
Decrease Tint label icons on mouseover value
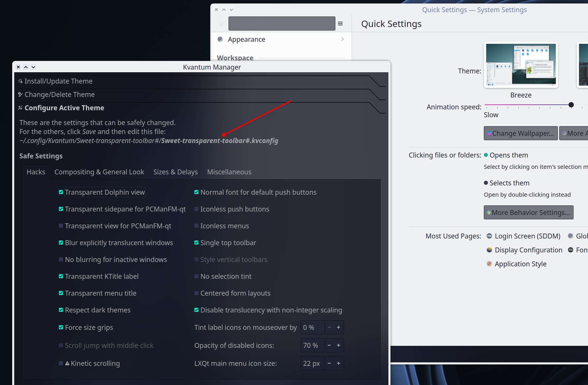[329, 327]
